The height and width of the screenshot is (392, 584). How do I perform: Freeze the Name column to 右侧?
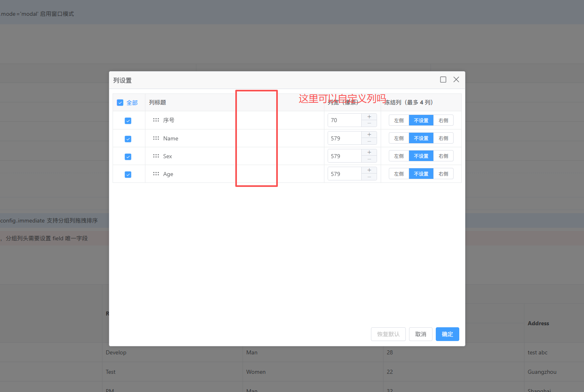tap(443, 138)
